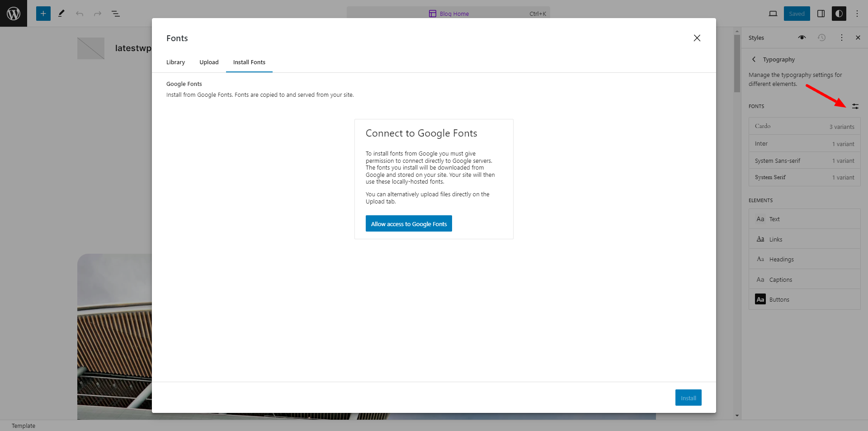Go back from Typography with chevron
868x431 pixels.
pyautogui.click(x=754, y=59)
